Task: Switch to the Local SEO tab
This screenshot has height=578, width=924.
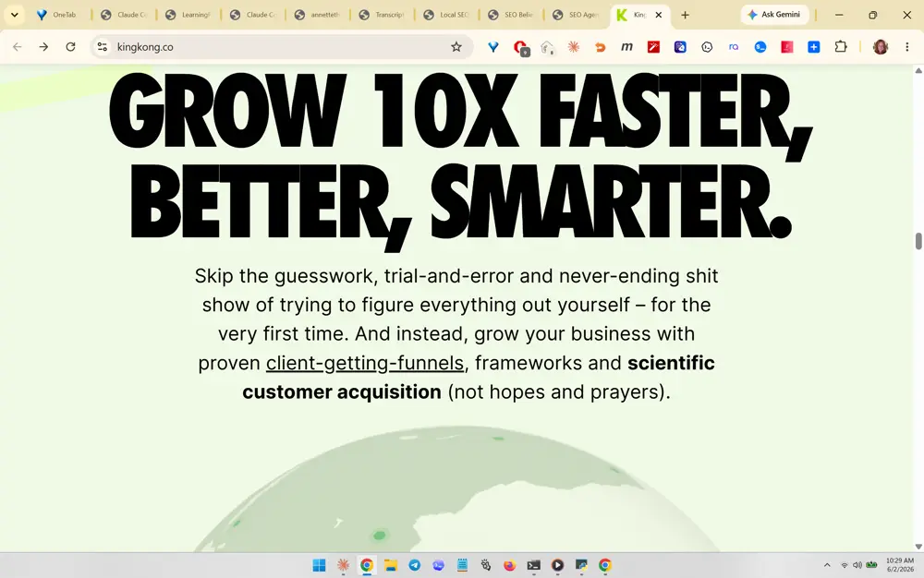Action: coord(446,15)
